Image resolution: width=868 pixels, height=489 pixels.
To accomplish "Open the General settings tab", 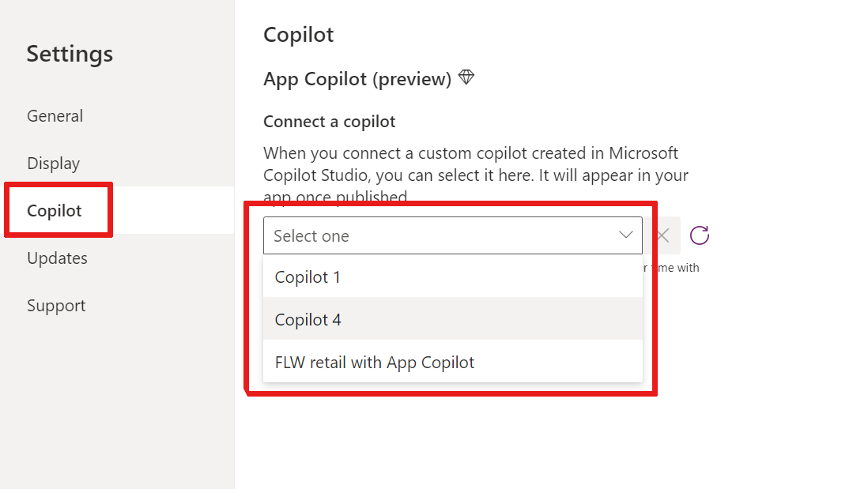I will click(55, 115).
